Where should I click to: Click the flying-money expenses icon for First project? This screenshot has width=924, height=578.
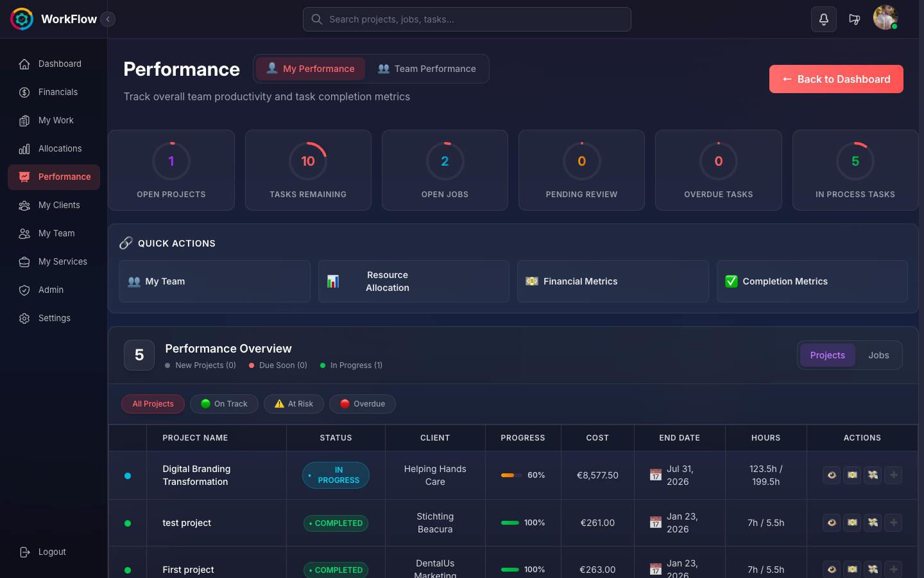click(x=873, y=570)
